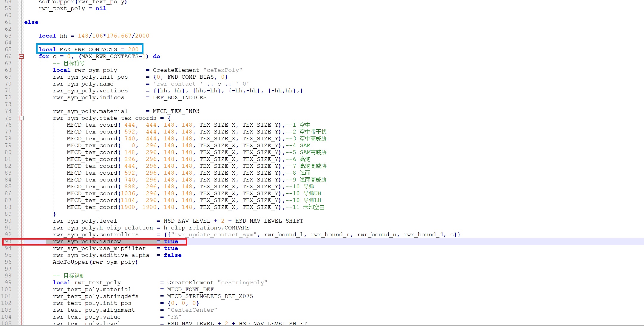The height and width of the screenshot is (326, 644).
Task: Click the line 'local MAX_RWR_CONTACTS = 200'
Action: [x=89, y=49]
